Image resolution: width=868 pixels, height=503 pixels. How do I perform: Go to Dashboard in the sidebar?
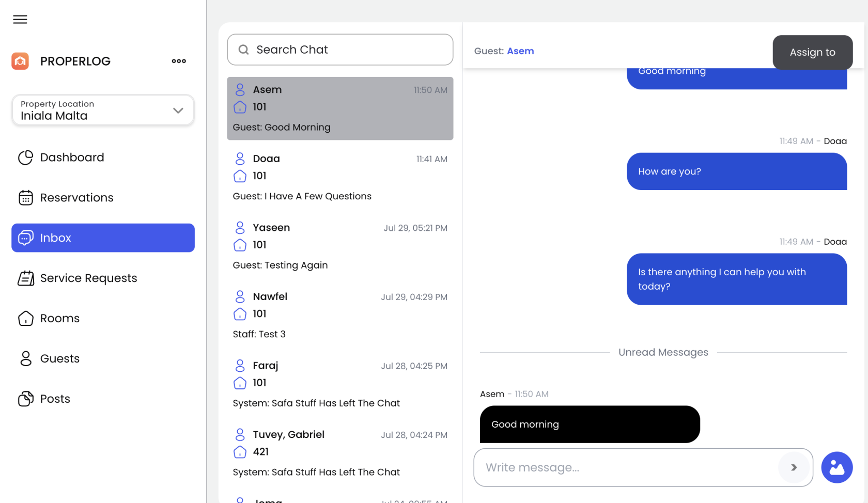pos(72,158)
